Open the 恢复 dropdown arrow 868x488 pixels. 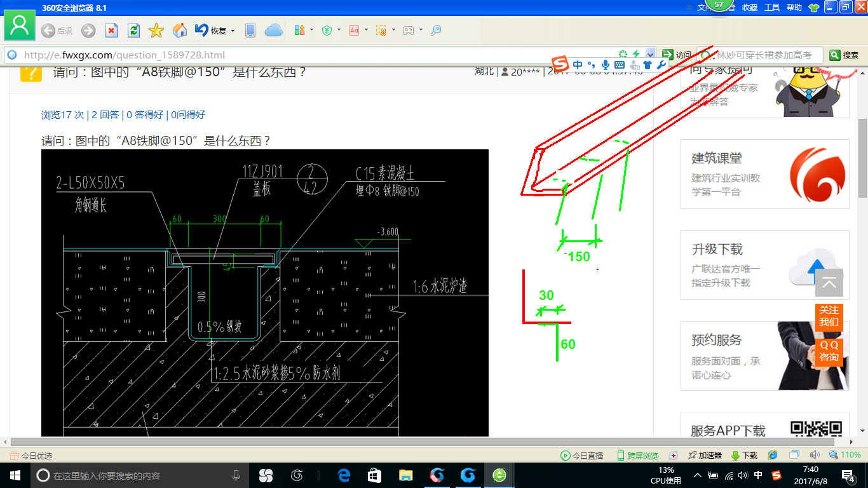pos(233,30)
